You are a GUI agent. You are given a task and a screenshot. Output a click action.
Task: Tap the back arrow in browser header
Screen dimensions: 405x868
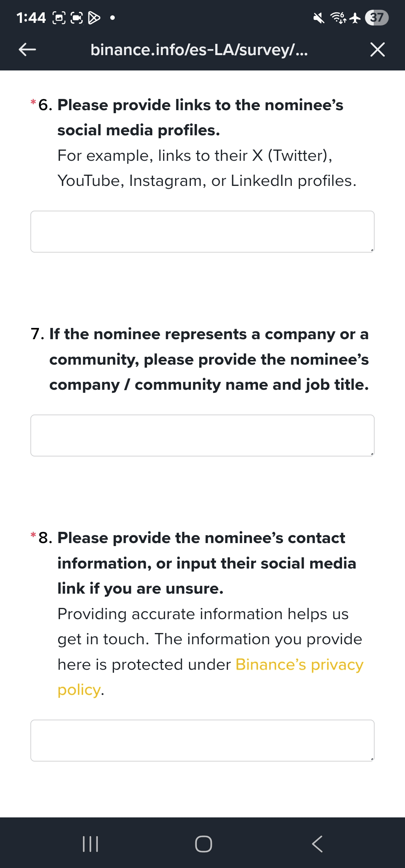(27, 49)
